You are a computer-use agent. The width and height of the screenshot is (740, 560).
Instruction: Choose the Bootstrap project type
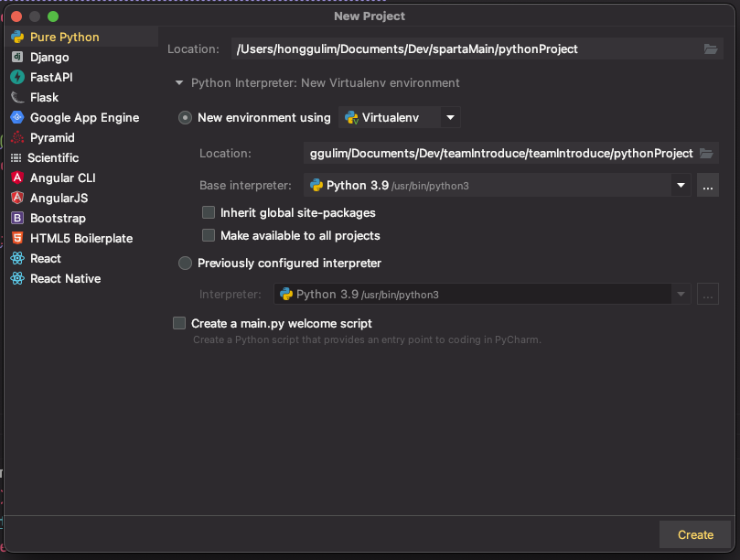tap(58, 218)
